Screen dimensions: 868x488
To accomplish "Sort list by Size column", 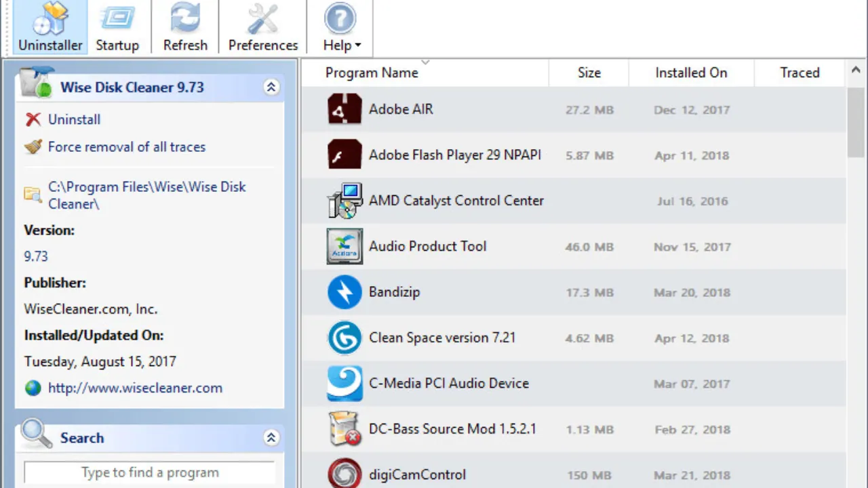I will 589,73.
